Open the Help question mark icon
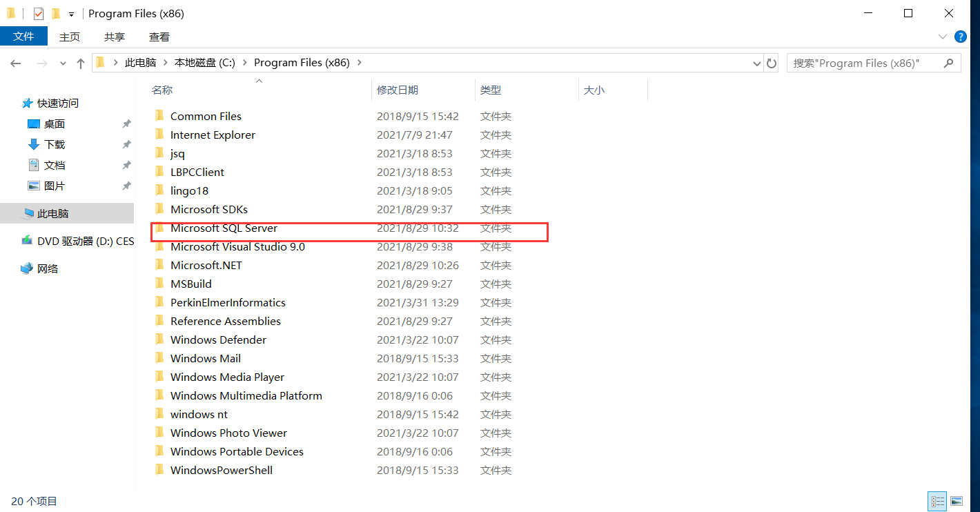The image size is (980, 512). tap(960, 37)
